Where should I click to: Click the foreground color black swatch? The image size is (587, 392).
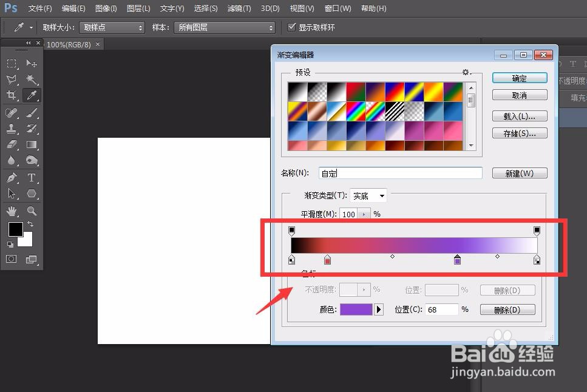tap(15, 229)
